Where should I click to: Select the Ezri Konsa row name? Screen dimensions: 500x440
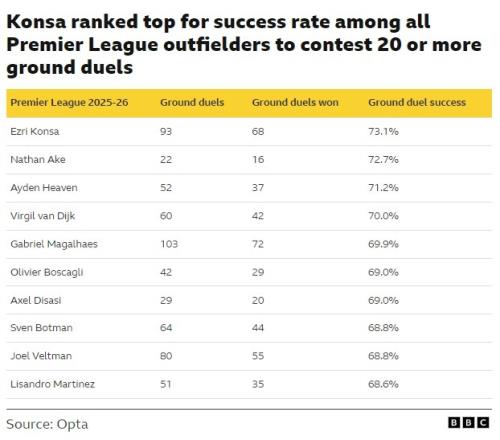pyautogui.click(x=35, y=131)
